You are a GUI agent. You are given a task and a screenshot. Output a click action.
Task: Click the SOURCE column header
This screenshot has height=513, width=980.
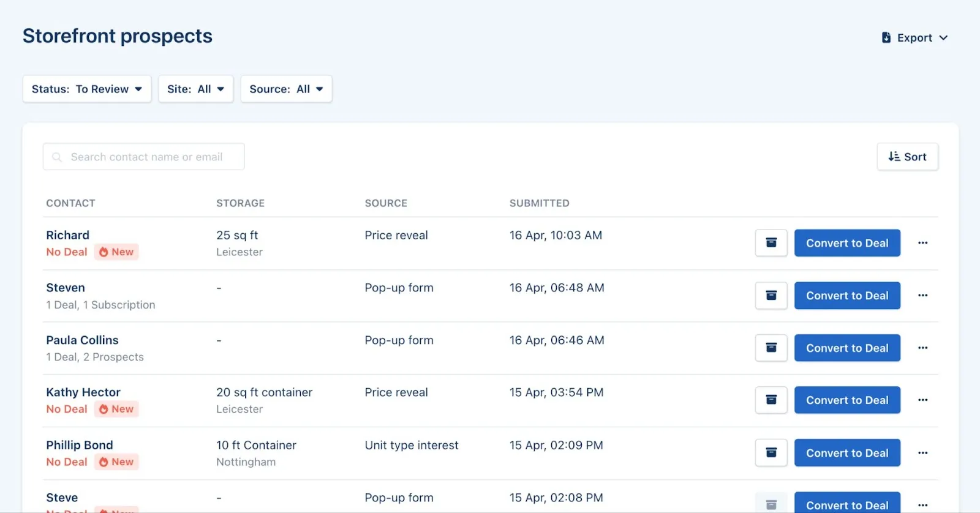(386, 203)
